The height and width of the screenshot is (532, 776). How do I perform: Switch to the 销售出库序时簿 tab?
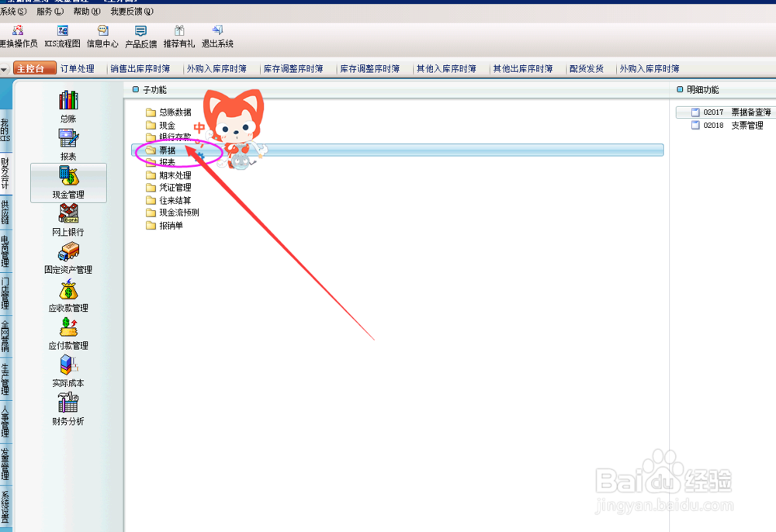click(x=140, y=69)
